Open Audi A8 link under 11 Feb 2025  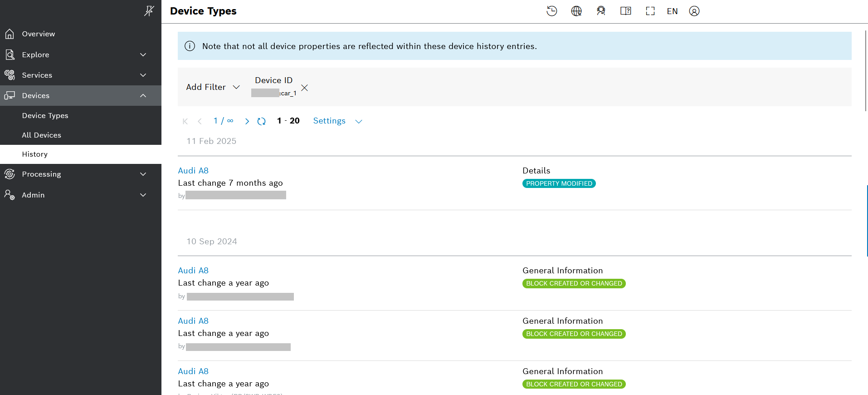pyautogui.click(x=193, y=171)
